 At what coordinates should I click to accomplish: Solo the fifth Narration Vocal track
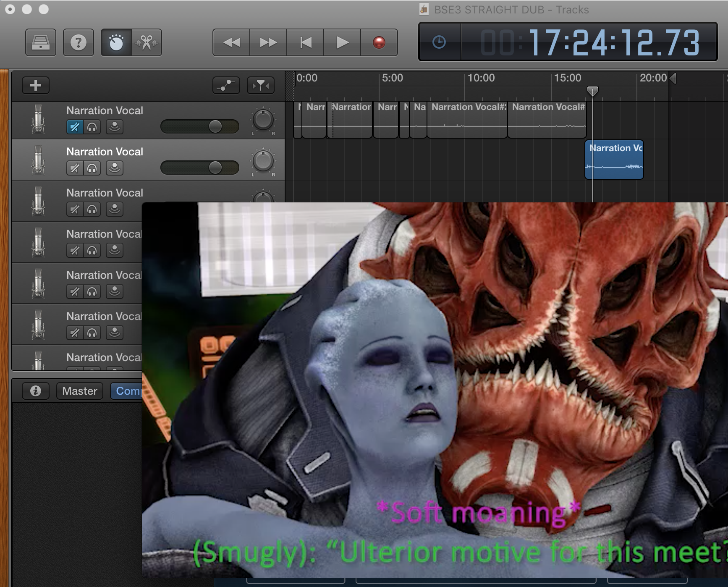92,291
